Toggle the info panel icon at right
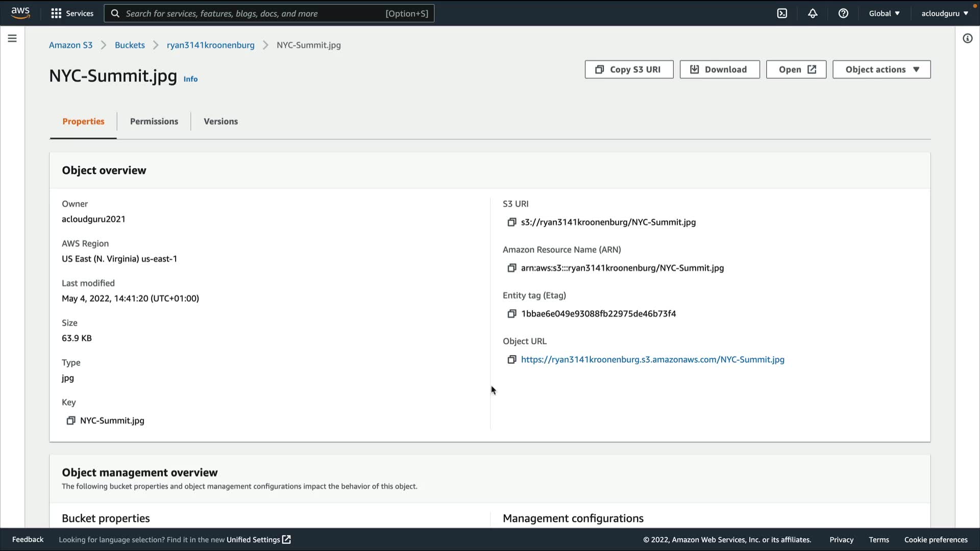 click(967, 38)
